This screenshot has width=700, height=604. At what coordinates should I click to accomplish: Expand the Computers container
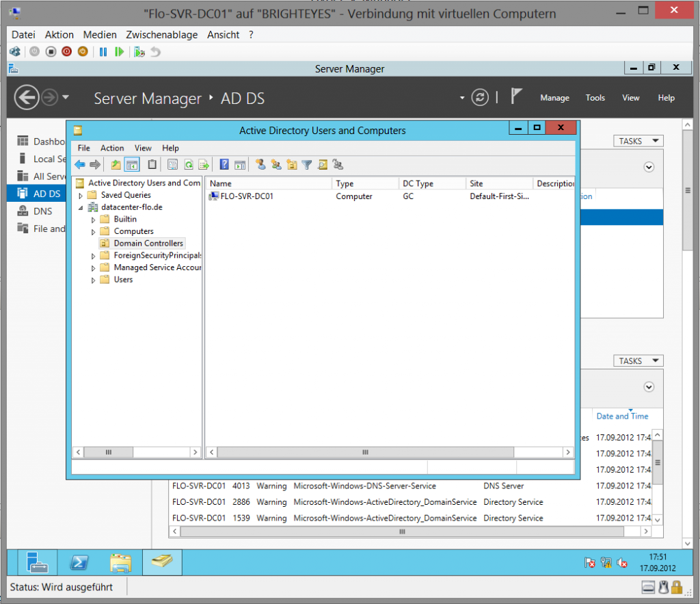click(x=93, y=232)
